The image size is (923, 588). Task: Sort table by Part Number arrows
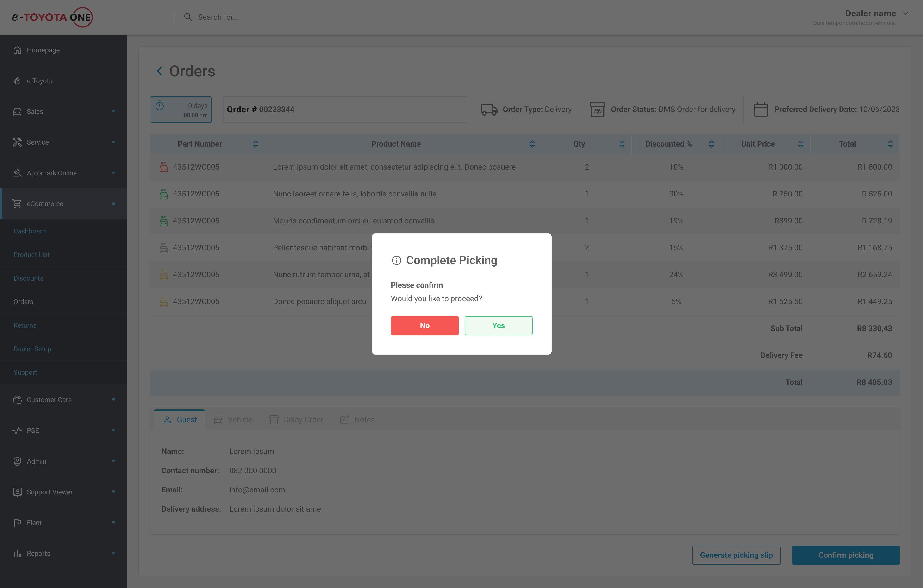click(x=256, y=144)
